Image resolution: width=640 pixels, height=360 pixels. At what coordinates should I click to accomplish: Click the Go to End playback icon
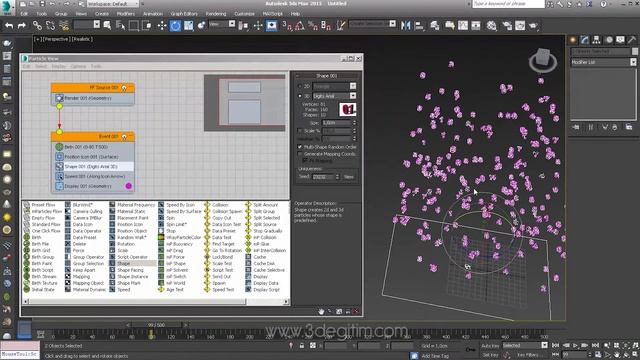(x=595, y=346)
